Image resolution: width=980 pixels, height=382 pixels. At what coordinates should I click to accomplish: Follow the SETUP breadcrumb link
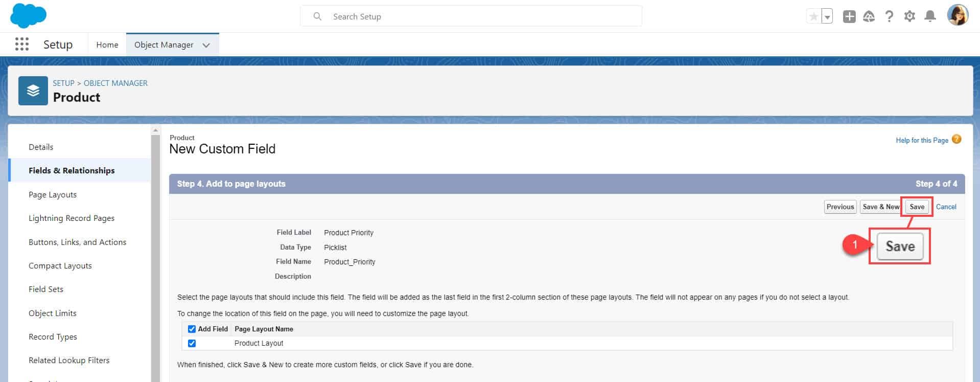[63, 83]
